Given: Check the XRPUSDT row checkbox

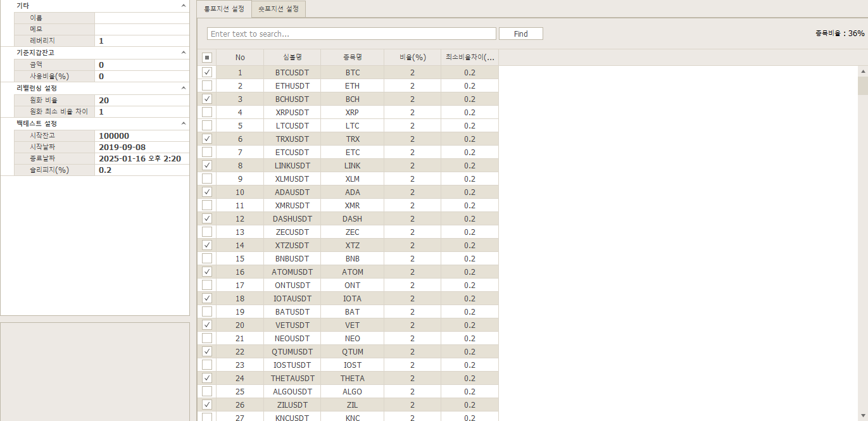Looking at the screenshot, I should click(207, 112).
